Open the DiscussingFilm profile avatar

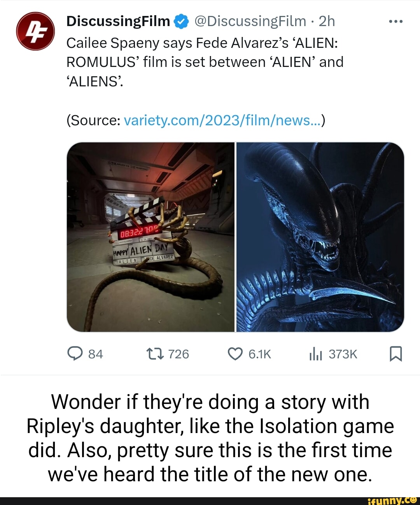(x=35, y=31)
